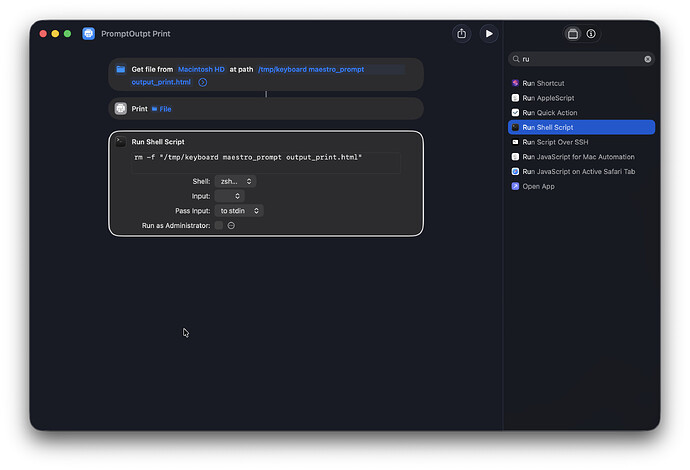
Task: Click the circle icon beside Run as Administrator
Action: point(231,225)
